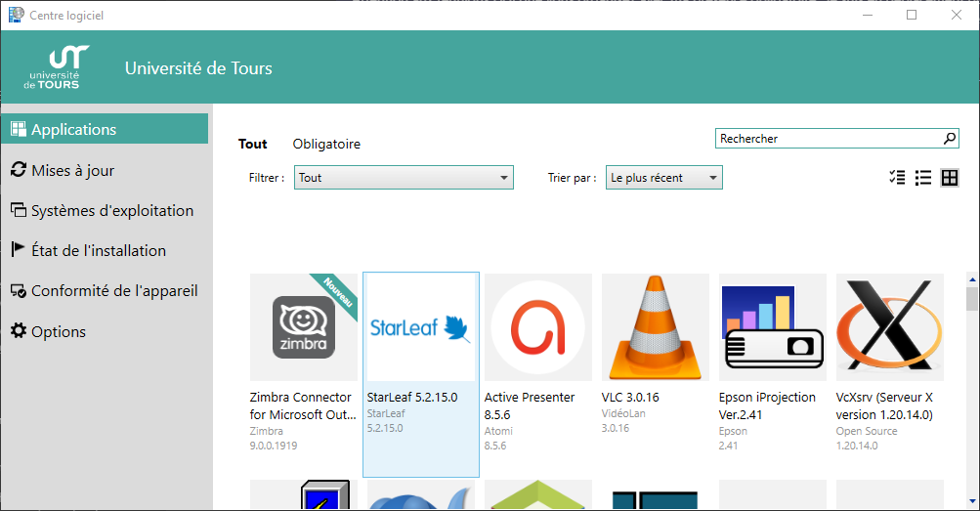Click the windows icon beside Systèmes d'exploitation

[x=19, y=210]
